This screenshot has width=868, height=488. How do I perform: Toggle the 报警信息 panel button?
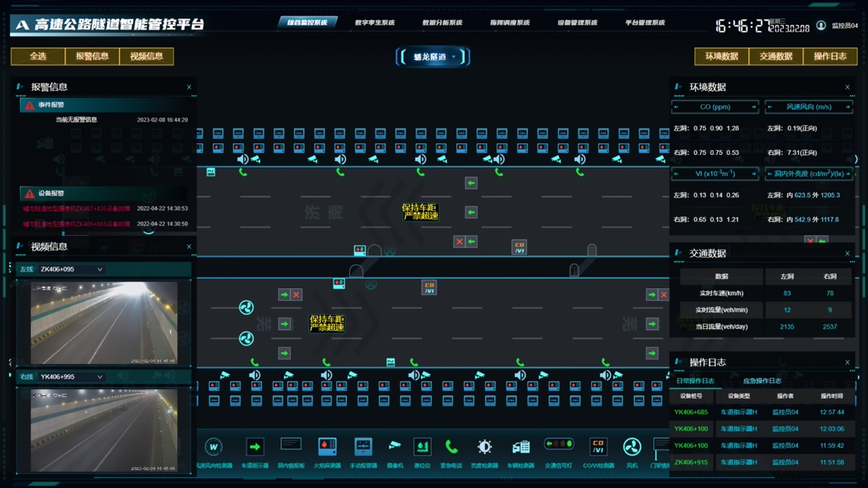[x=92, y=56]
